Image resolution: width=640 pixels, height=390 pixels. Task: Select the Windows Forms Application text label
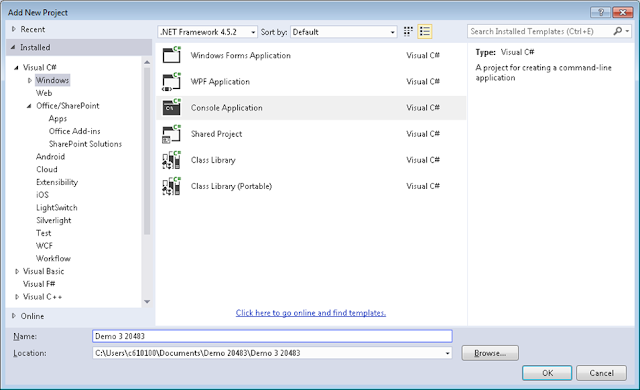click(241, 55)
